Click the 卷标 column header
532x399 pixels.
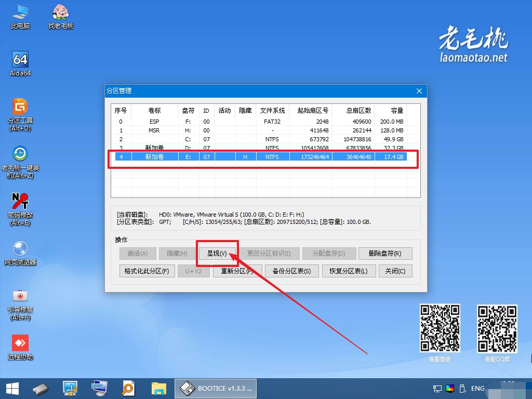(x=155, y=111)
